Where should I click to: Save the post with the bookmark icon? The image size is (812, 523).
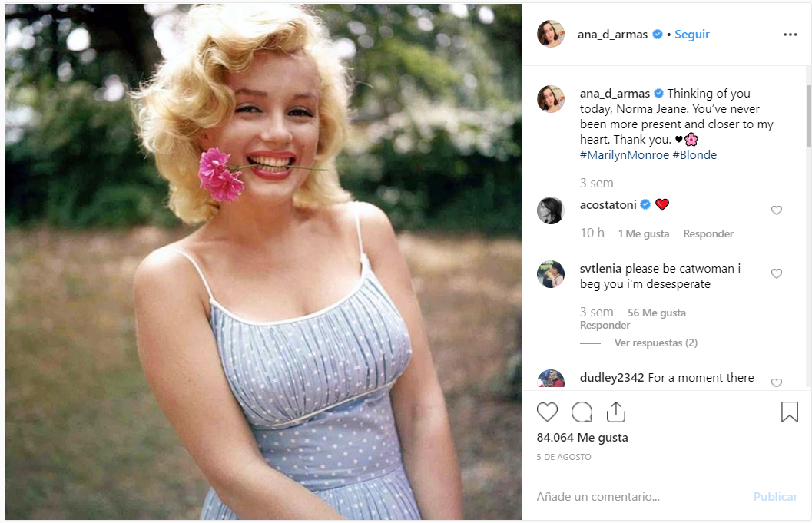(x=789, y=412)
